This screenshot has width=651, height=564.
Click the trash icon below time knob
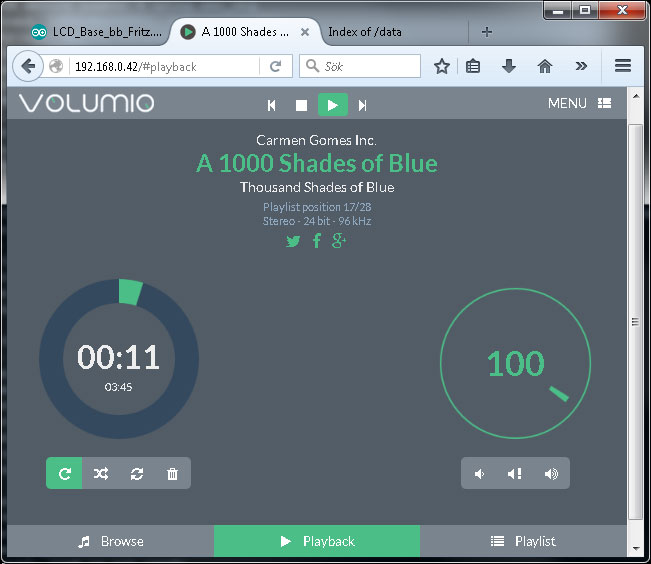pos(172,473)
